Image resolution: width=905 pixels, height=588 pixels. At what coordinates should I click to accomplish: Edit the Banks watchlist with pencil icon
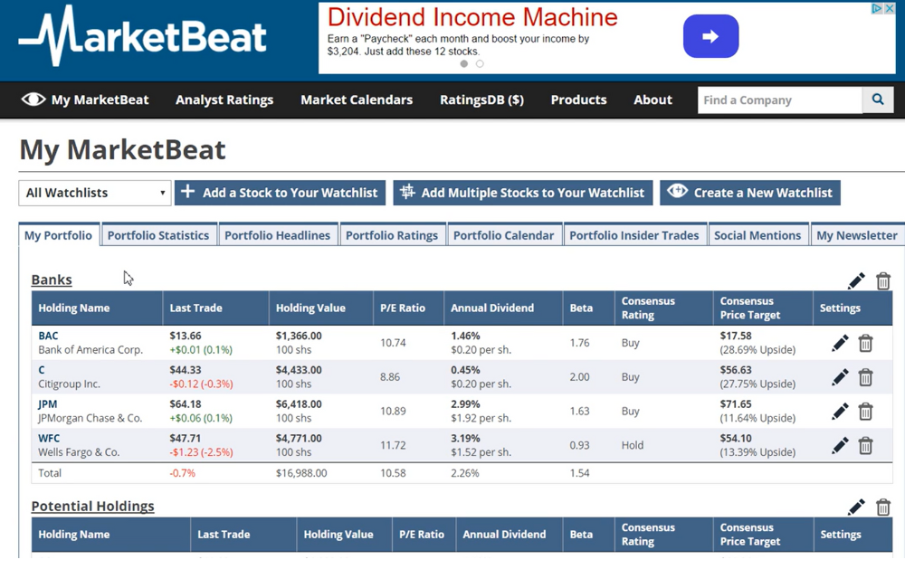pyautogui.click(x=856, y=281)
